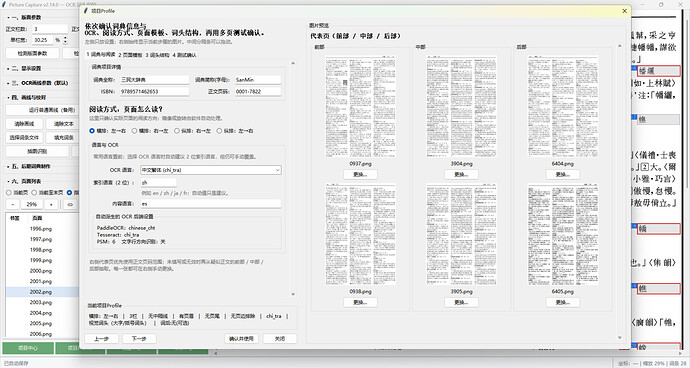The width and height of the screenshot is (690, 368).
Task: Select 1996.png in page list
Action: (41, 229)
